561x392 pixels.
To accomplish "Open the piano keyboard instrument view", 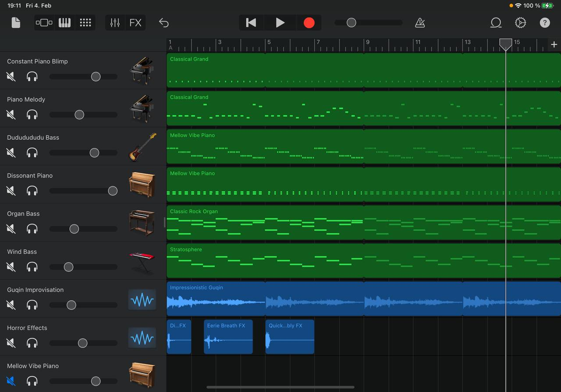I will pos(64,22).
